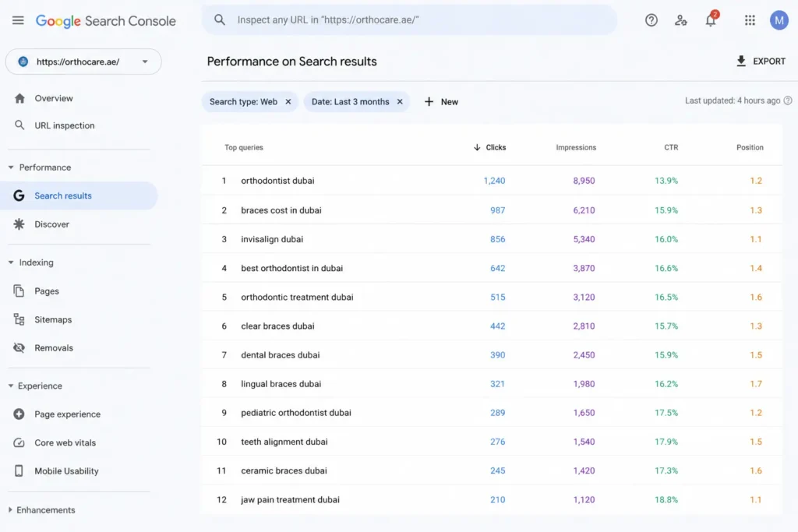The width and height of the screenshot is (798, 532).
Task: Open users and permissions icon
Action: pyautogui.click(x=680, y=20)
